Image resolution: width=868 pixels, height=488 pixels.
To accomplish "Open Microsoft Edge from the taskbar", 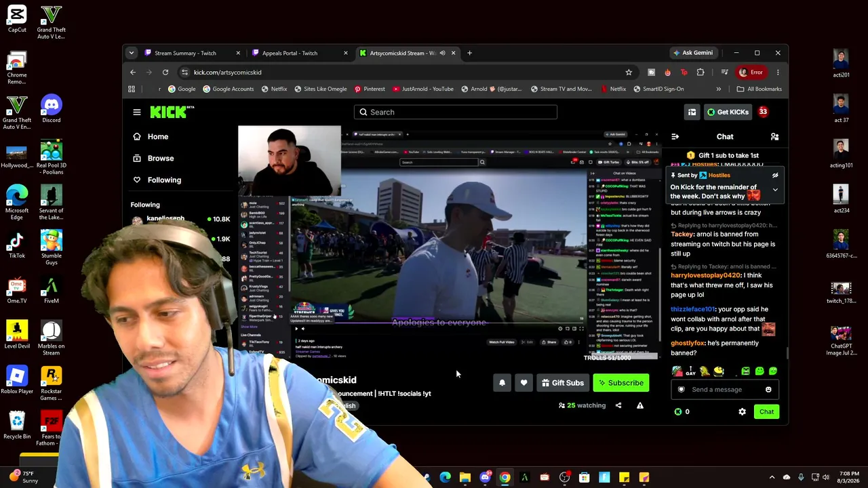I will (x=445, y=478).
